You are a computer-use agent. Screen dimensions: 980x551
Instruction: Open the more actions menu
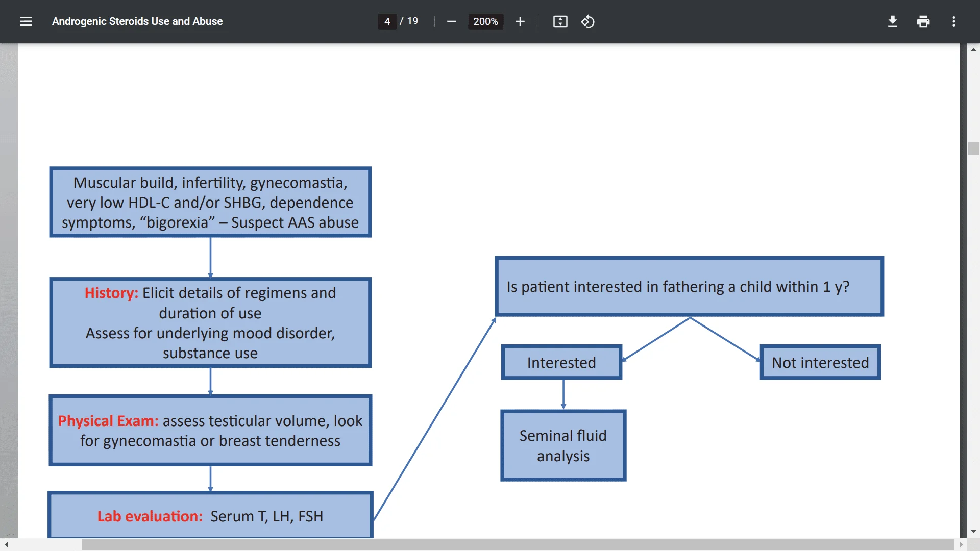coord(953,21)
